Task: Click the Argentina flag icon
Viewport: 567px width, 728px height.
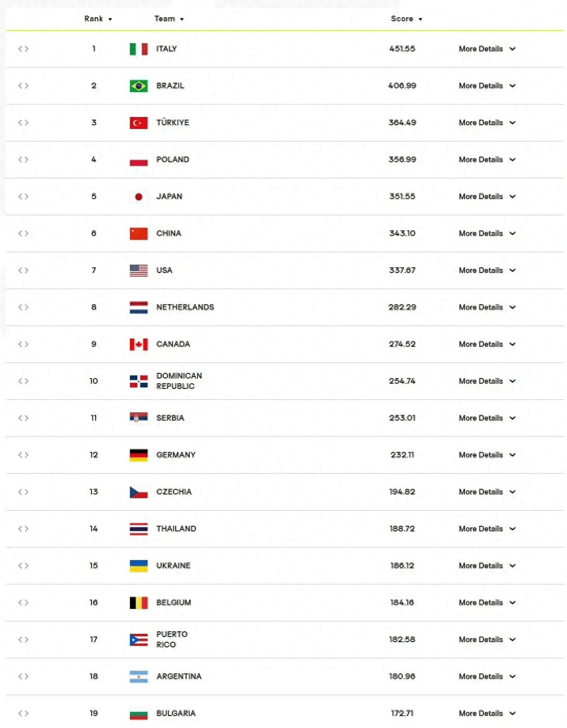Action: [x=138, y=677]
